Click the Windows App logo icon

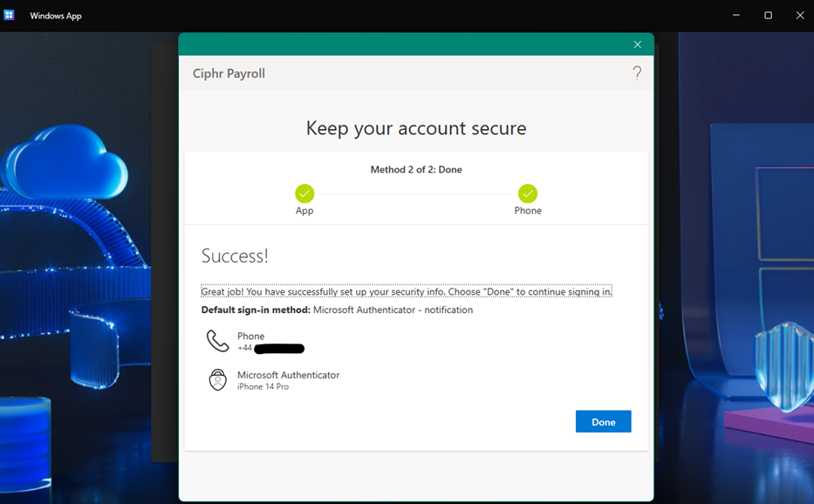(x=9, y=15)
